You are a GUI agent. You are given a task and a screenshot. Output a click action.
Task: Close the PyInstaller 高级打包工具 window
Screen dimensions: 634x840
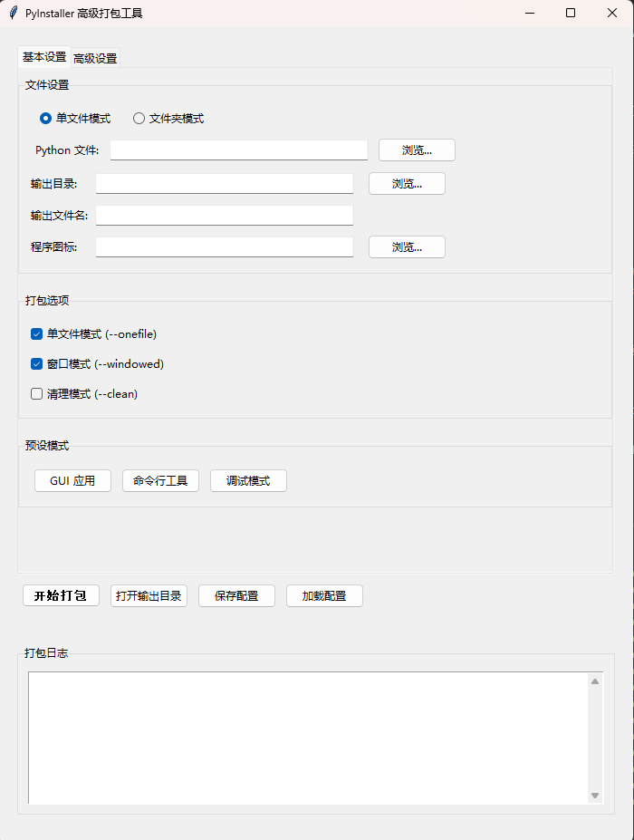[612, 13]
